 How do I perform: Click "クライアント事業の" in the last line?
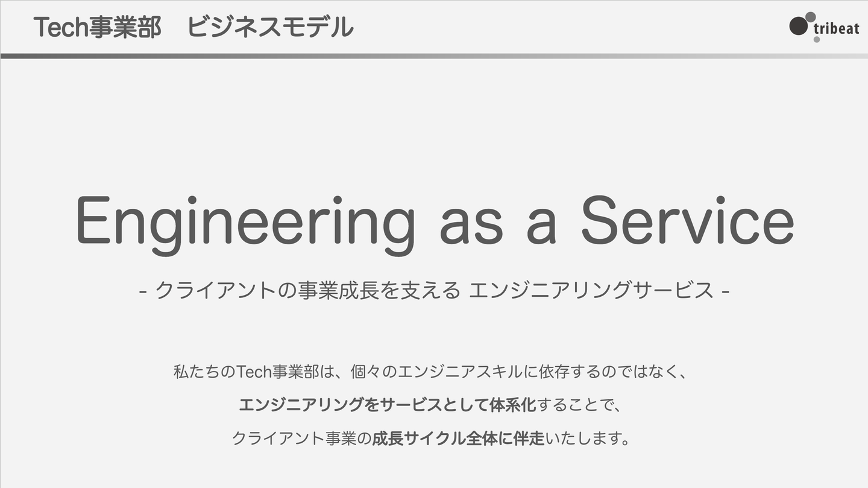pos(301,439)
